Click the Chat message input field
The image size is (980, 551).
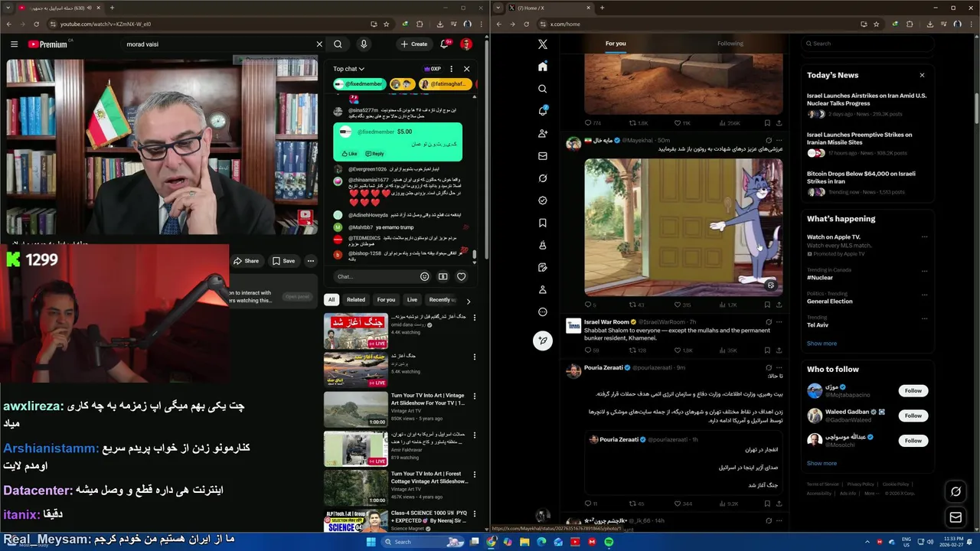pyautogui.click(x=375, y=276)
